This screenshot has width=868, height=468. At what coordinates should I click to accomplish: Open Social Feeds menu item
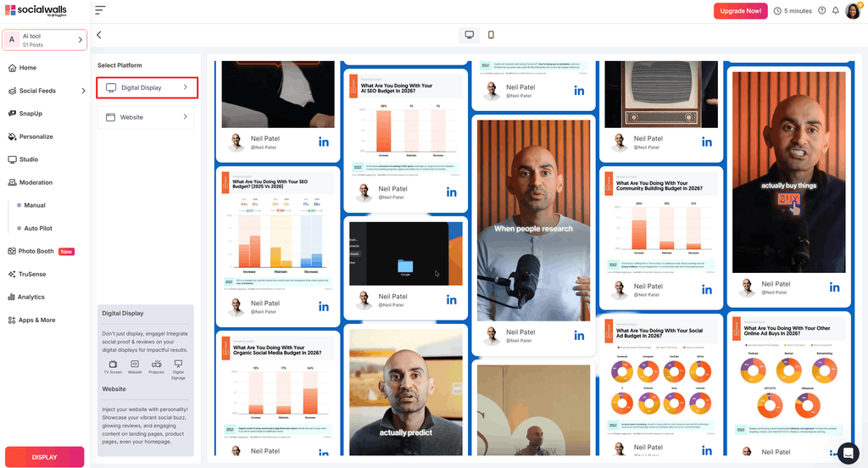click(x=37, y=91)
